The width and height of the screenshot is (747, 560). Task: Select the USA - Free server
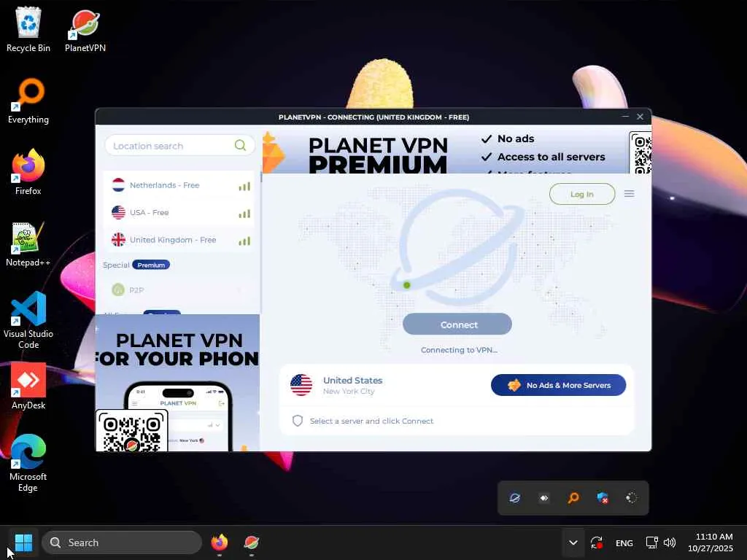tap(179, 212)
